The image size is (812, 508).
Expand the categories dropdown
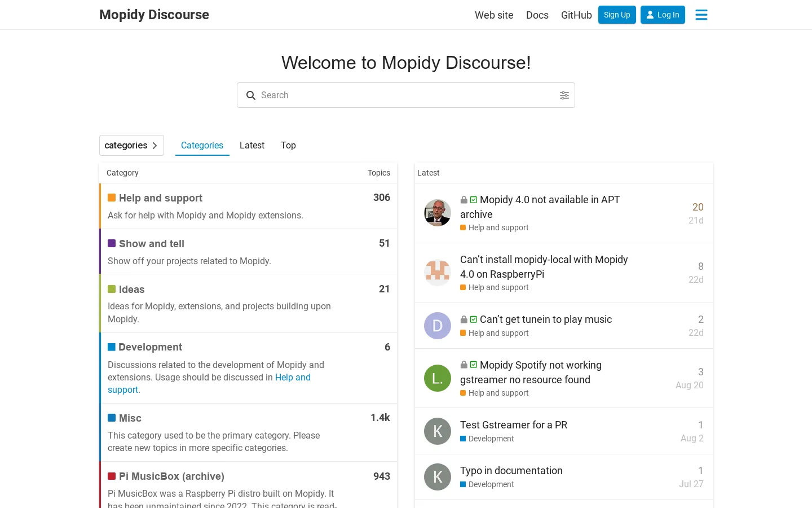click(x=131, y=145)
